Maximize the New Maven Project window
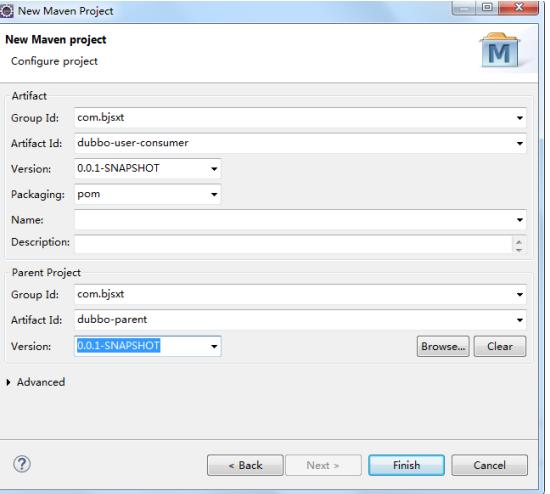The width and height of the screenshot is (550, 494). coord(487,8)
